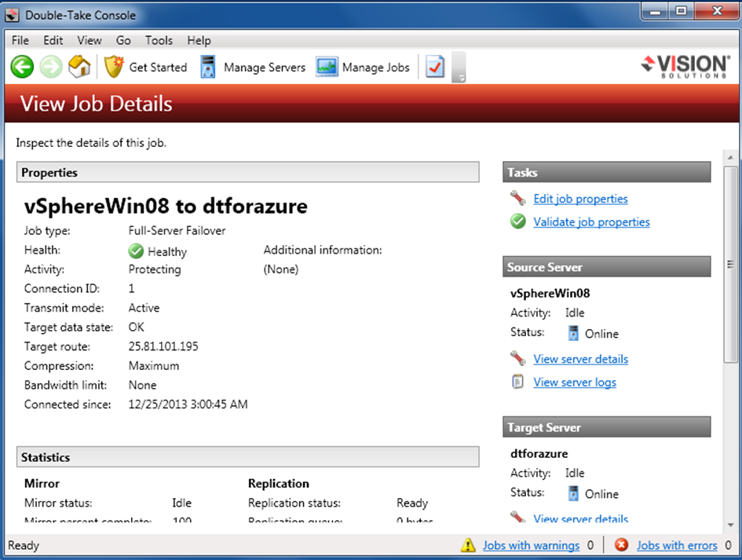Screen dimensions: 742x560
Task: Click the Full-Server Failover job type value
Action: [x=177, y=231]
